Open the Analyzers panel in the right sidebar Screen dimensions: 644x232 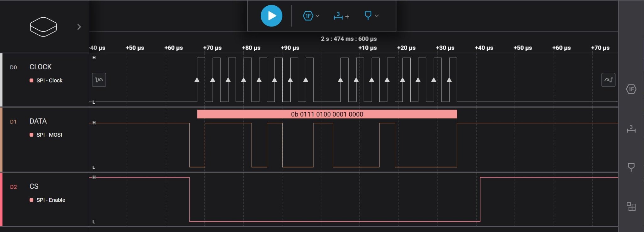point(631,89)
